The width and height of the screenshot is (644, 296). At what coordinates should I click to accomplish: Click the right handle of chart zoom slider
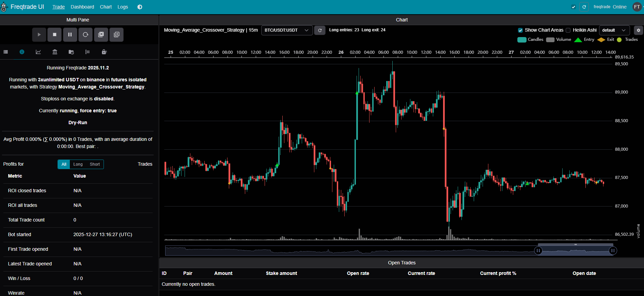pos(613,251)
